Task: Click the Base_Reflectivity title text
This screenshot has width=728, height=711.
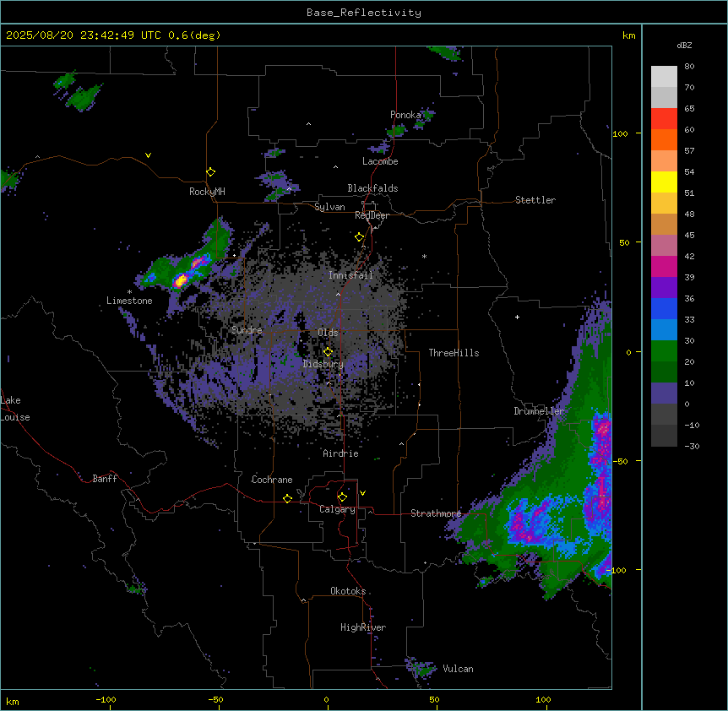Action: pyautogui.click(x=364, y=13)
